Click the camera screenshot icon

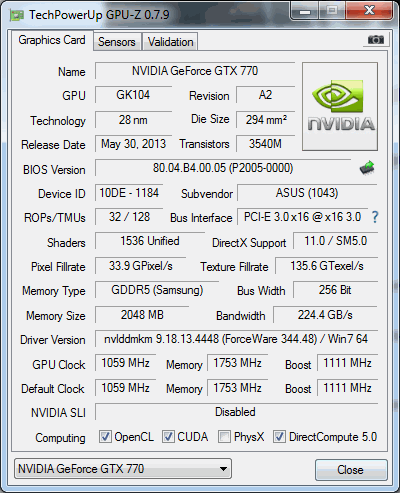(x=376, y=40)
